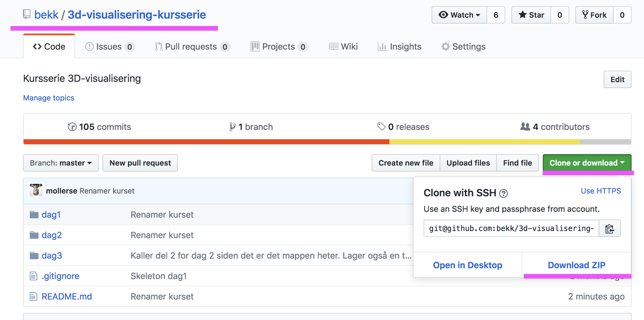View the 0 releases page

pyautogui.click(x=403, y=127)
